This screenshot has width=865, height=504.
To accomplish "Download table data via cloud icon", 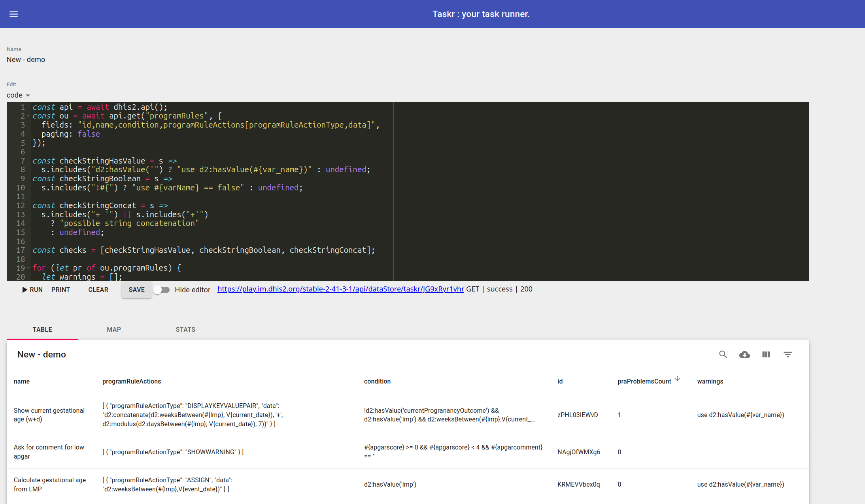I will coord(744,355).
